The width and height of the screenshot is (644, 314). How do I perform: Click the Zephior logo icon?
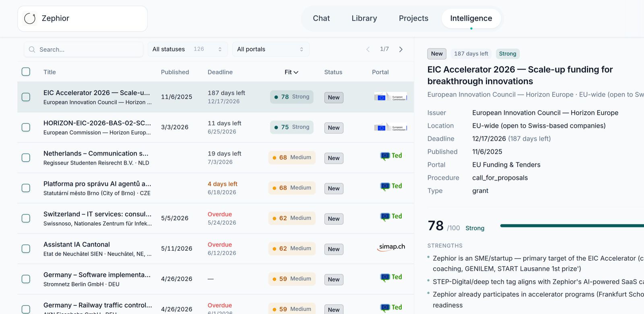coord(30,18)
